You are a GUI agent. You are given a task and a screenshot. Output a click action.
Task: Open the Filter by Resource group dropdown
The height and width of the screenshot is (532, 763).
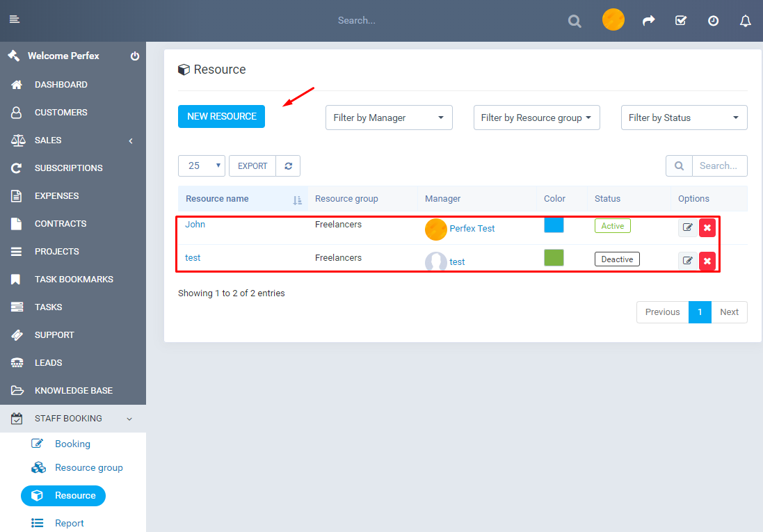click(x=536, y=118)
